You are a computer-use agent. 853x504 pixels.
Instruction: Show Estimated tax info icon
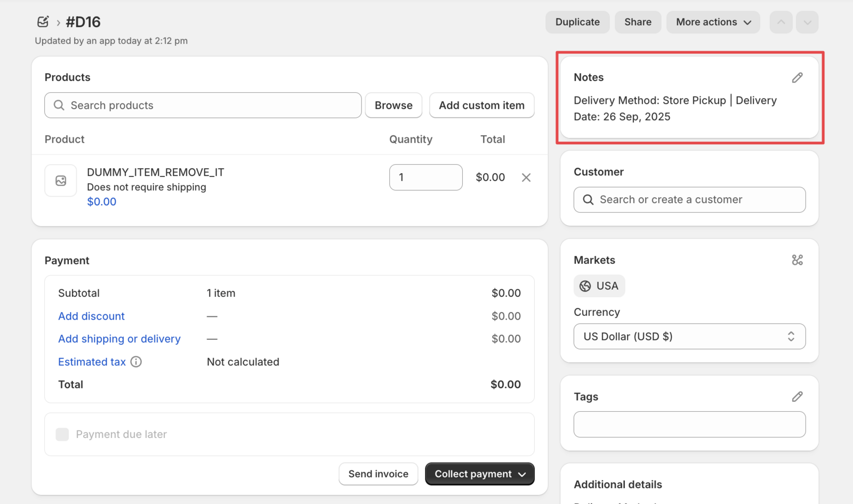pyautogui.click(x=136, y=362)
